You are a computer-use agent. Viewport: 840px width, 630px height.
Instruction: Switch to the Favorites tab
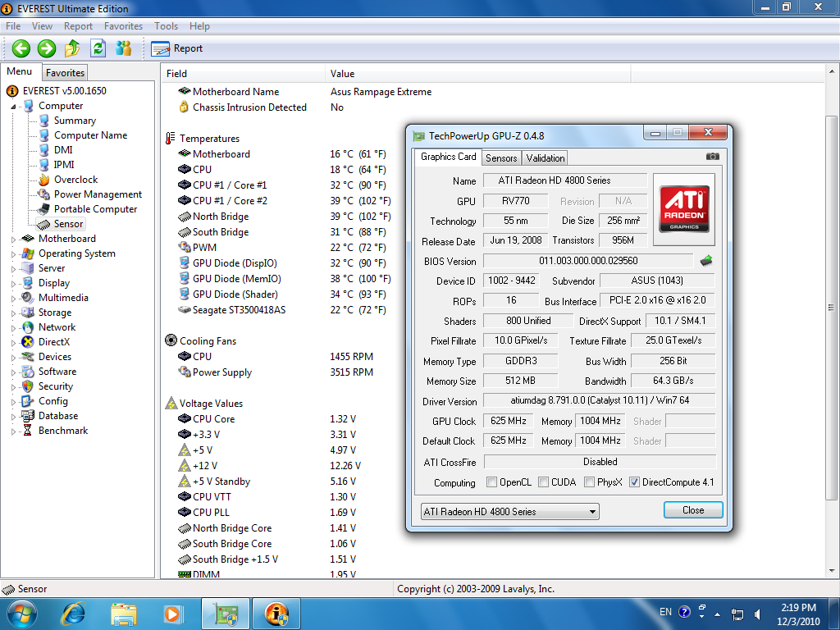tap(65, 73)
